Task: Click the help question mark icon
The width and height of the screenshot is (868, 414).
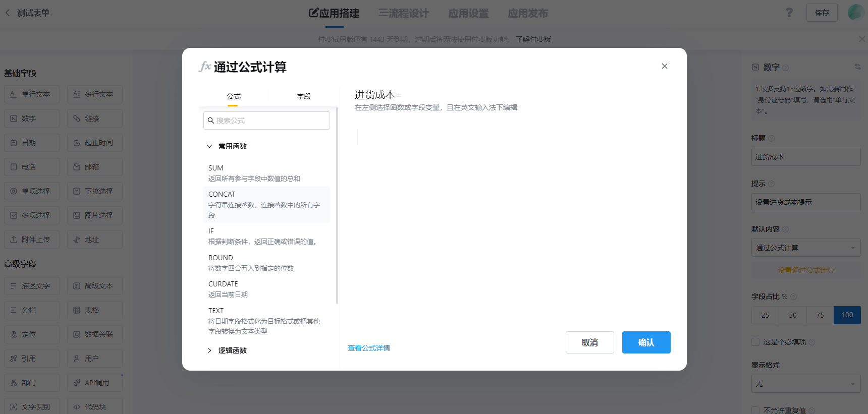Action: point(789,13)
